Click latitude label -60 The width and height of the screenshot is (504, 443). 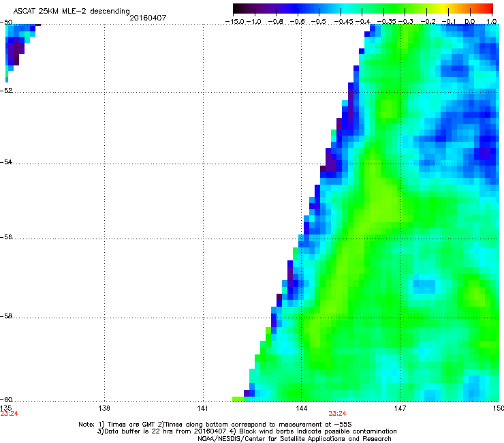6,399
